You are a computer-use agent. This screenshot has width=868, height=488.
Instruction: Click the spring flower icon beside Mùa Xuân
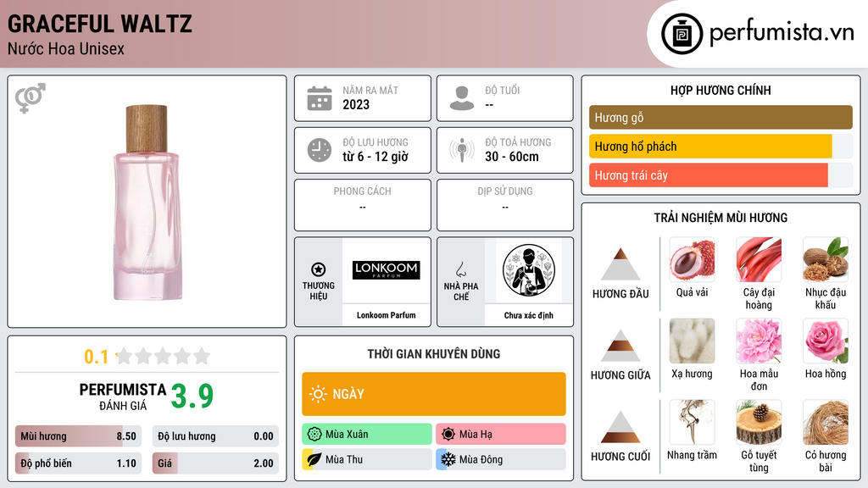click(314, 435)
